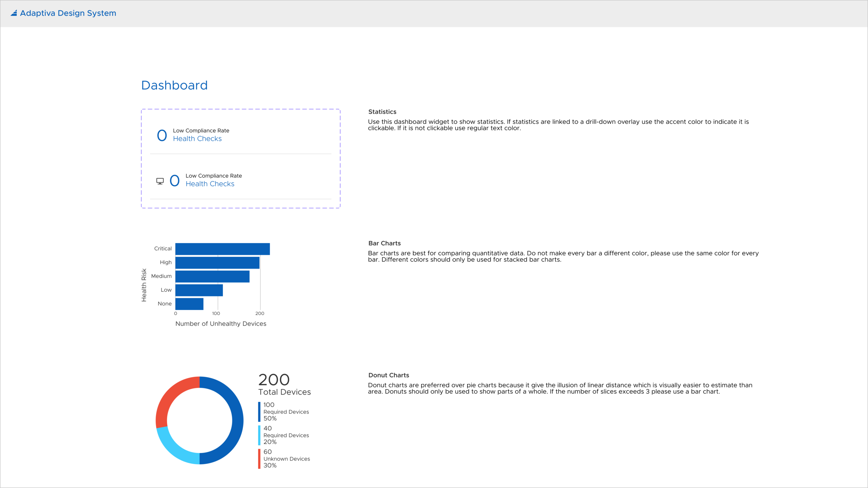This screenshot has height=488, width=868.
Task: Select the None bar in the chart
Action: coord(189,303)
